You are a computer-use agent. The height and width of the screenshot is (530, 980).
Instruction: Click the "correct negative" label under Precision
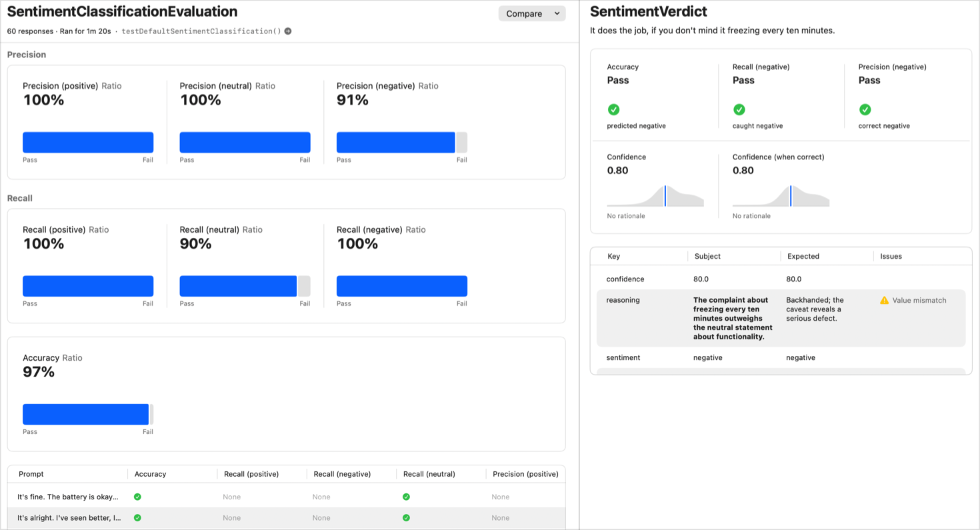click(x=884, y=126)
